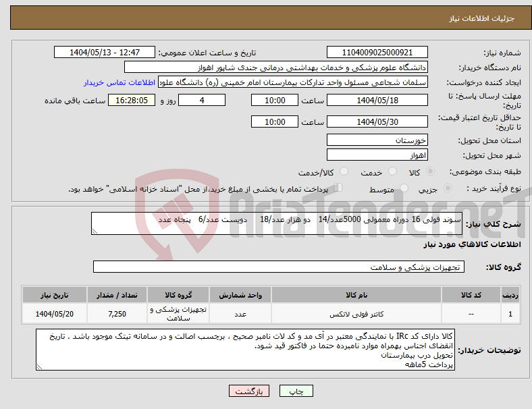Click the گروه کالا column header

pyautogui.click(x=178, y=295)
